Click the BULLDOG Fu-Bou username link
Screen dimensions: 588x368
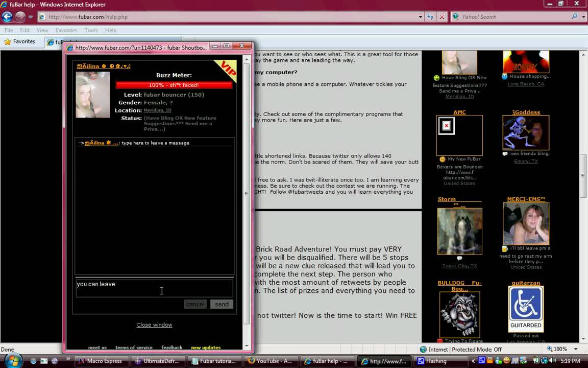tap(459, 286)
